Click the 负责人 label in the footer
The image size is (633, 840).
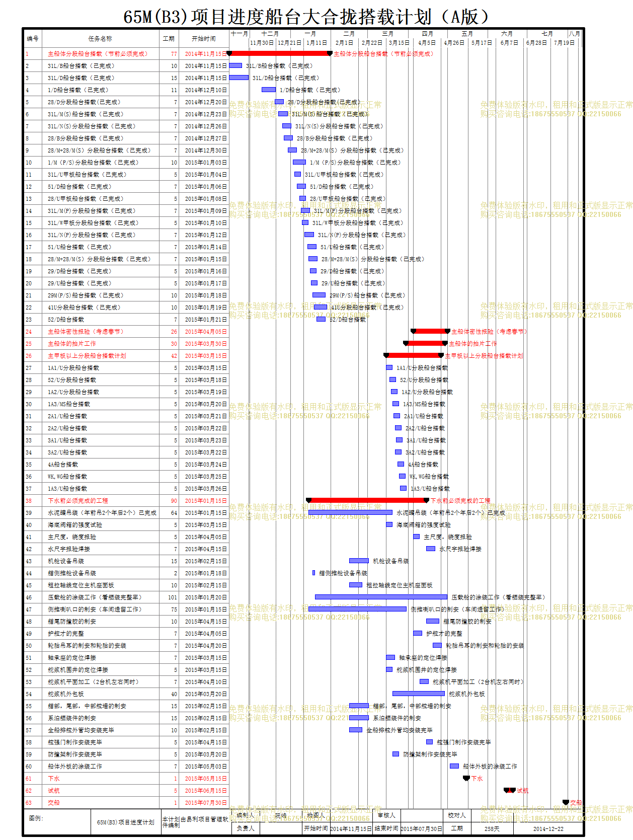[x=246, y=828]
